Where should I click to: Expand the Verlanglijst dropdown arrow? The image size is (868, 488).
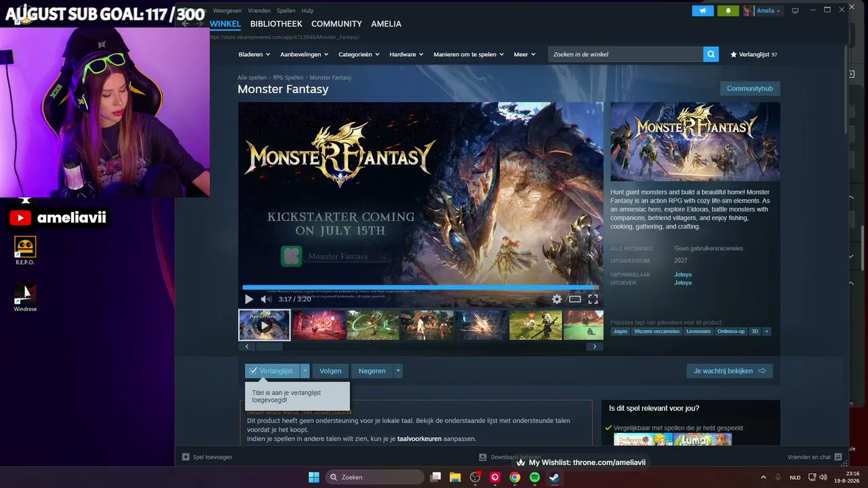(x=305, y=371)
